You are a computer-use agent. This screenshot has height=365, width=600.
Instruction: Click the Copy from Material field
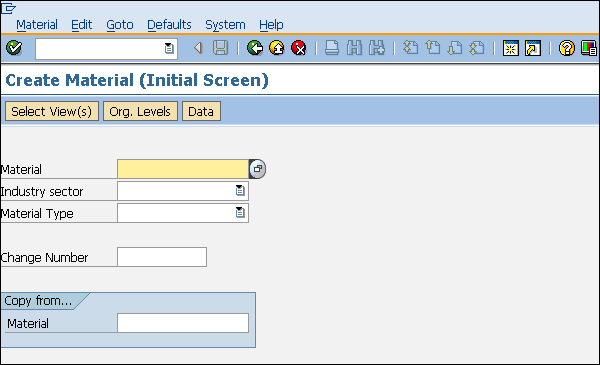point(183,323)
